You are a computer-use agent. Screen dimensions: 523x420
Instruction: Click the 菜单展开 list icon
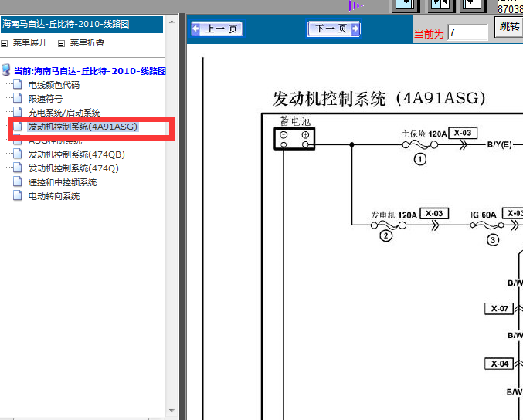(5, 43)
